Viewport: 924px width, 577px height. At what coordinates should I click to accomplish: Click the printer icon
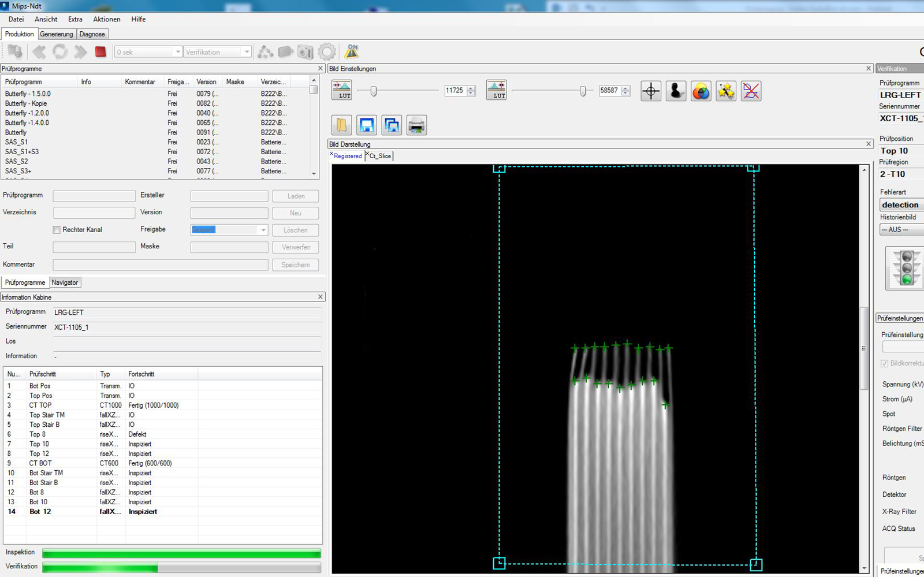pyautogui.click(x=416, y=125)
